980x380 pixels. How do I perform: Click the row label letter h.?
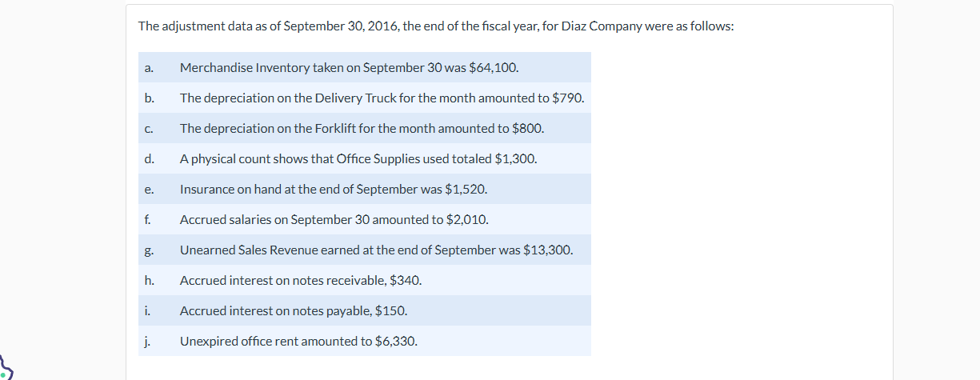(x=149, y=280)
